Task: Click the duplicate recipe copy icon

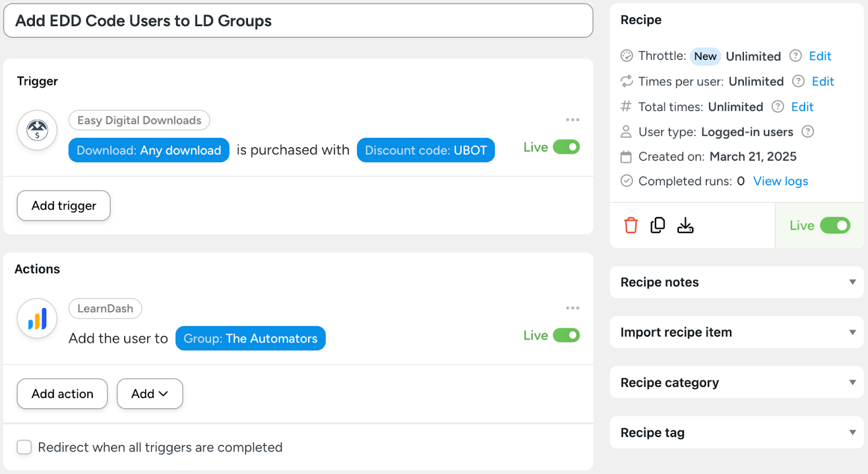Action: point(658,225)
